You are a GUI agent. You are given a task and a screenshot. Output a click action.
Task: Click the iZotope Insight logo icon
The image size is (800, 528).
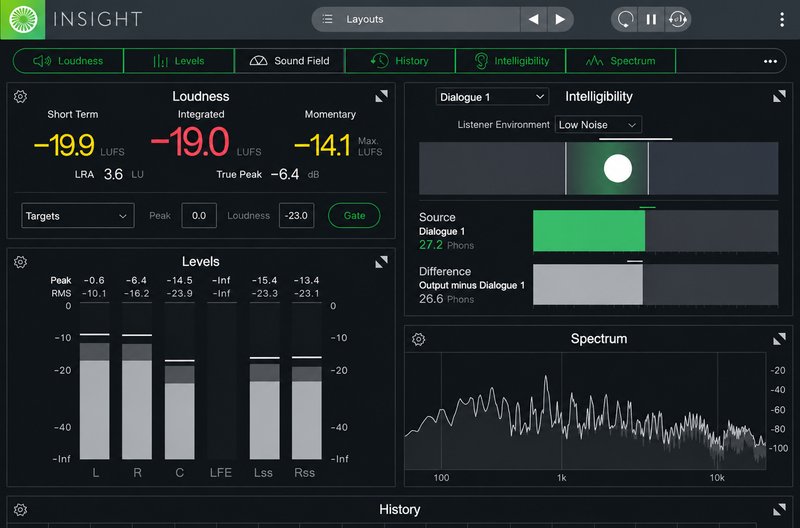click(x=22, y=19)
